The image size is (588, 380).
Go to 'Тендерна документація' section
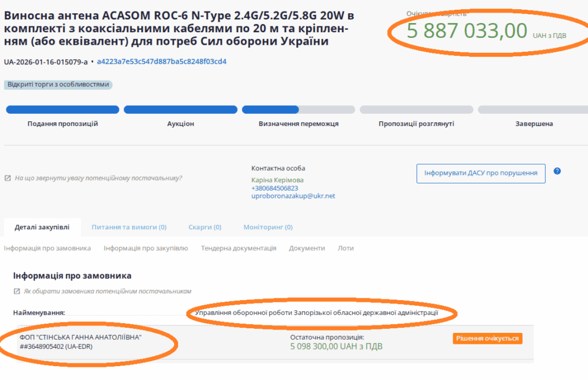238,248
